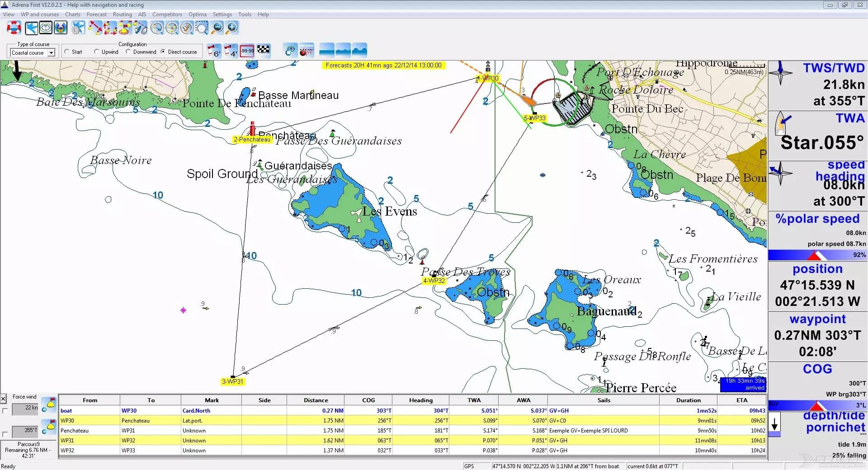Click the center-on-target magnifier icon
The width and height of the screenshot is (868, 470).
coord(172,28)
